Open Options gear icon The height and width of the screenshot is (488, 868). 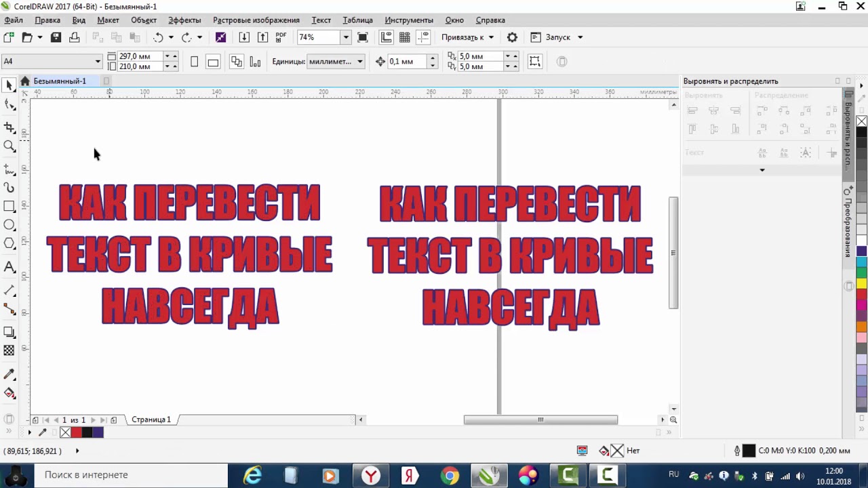[512, 37]
